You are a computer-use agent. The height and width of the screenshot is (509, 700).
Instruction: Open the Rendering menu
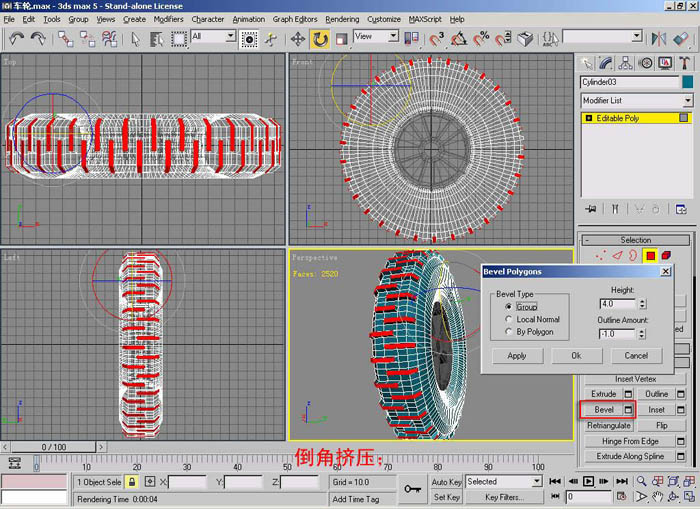click(342, 19)
